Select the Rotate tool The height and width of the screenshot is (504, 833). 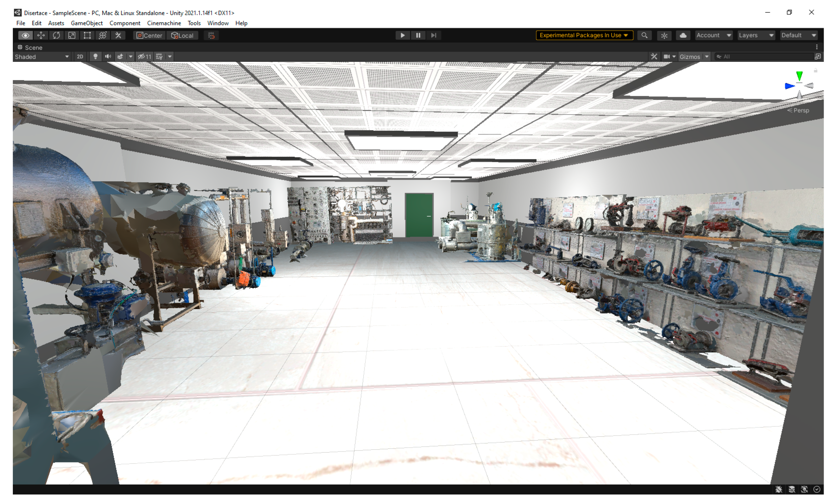tap(57, 35)
